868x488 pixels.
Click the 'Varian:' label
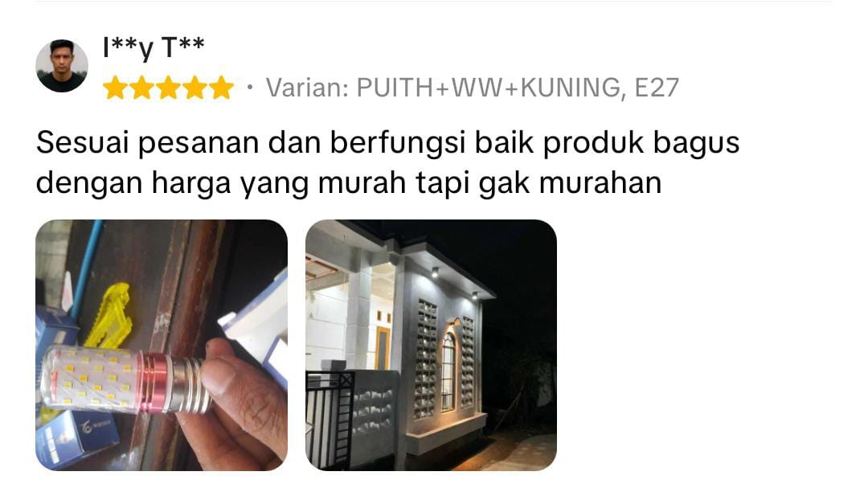[307, 88]
